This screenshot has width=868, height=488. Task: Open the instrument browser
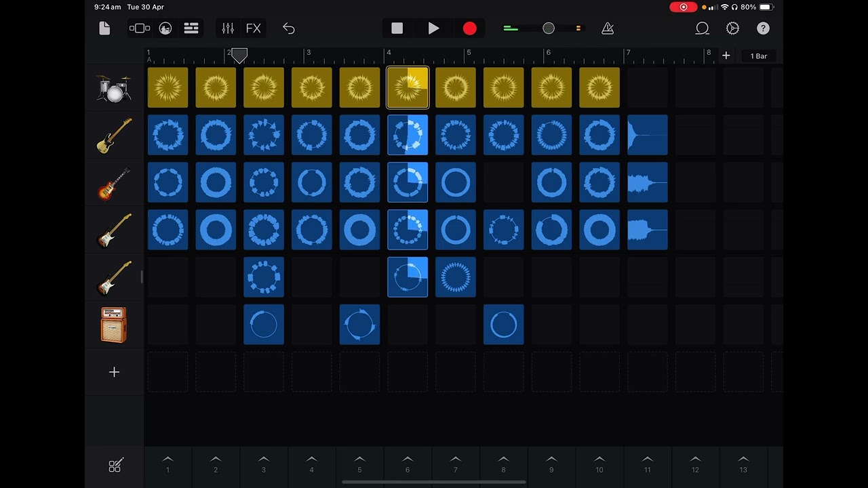pos(139,28)
